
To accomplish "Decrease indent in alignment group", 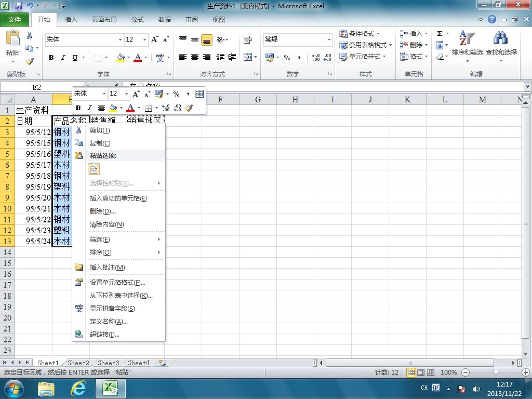I will [220, 57].
